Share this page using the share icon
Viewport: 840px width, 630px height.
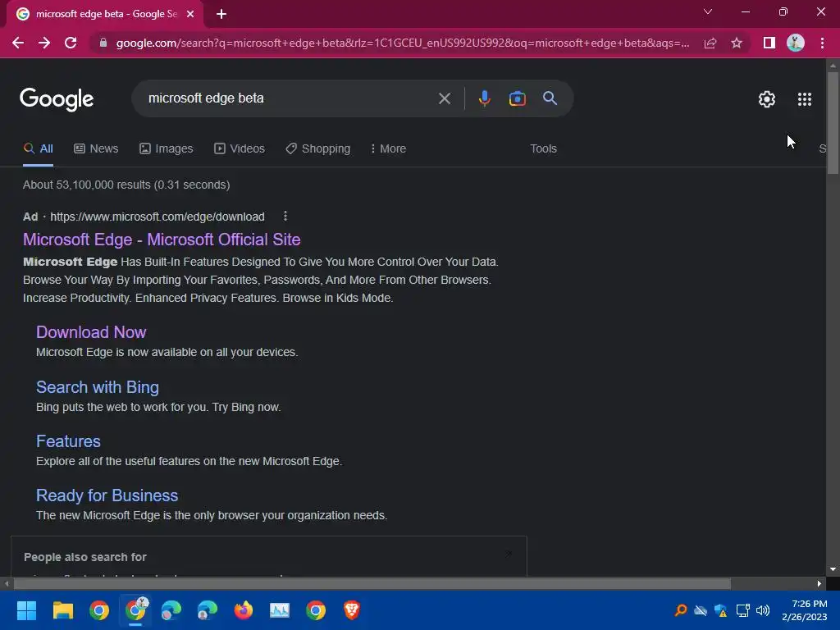(x=710, y=43)
